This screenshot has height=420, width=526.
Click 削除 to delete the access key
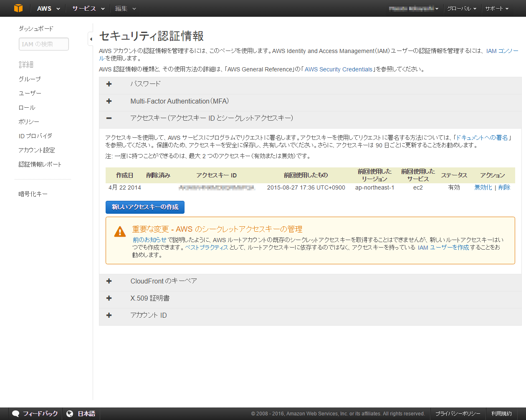pyautogui.click(x=504, y=187)
